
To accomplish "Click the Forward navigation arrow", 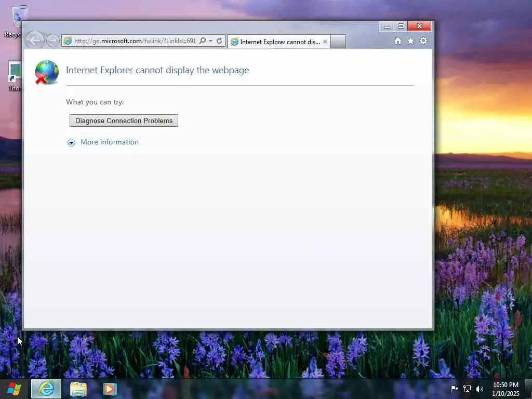I will click(52, 41).
